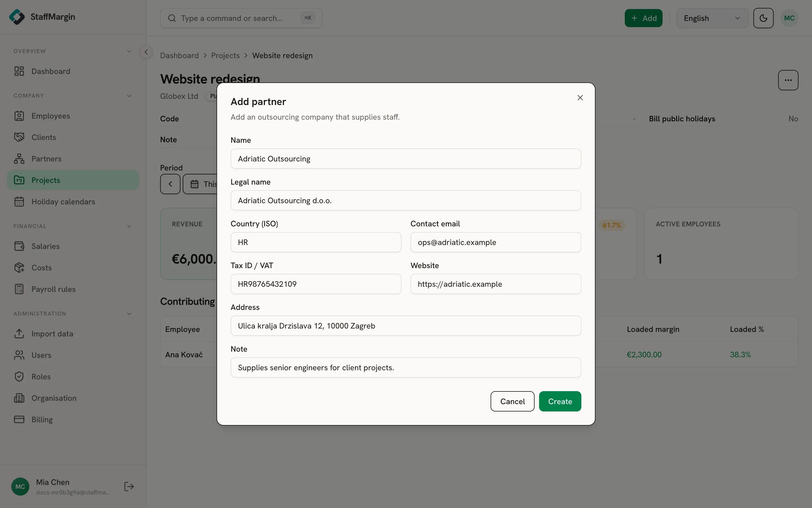
Task: Click the Ana Kovač employee row name
Action: coord(184,354)
